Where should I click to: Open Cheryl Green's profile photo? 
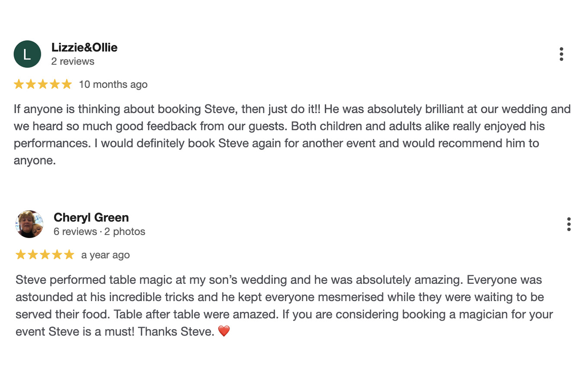[x=29, y=224]
